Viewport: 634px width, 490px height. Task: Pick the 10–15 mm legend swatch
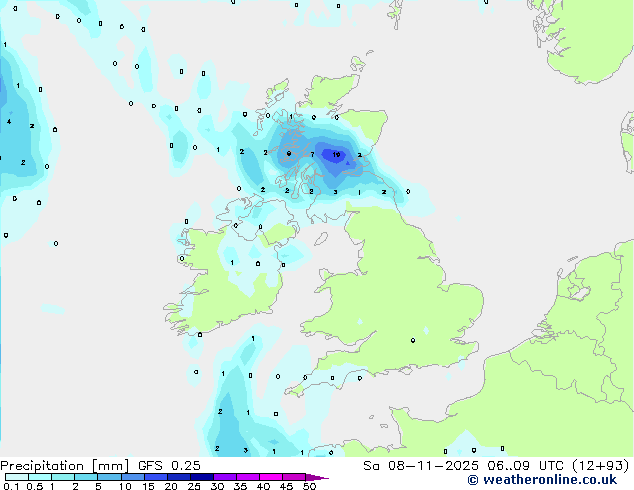pyautogui.click(x=132, y=477)
